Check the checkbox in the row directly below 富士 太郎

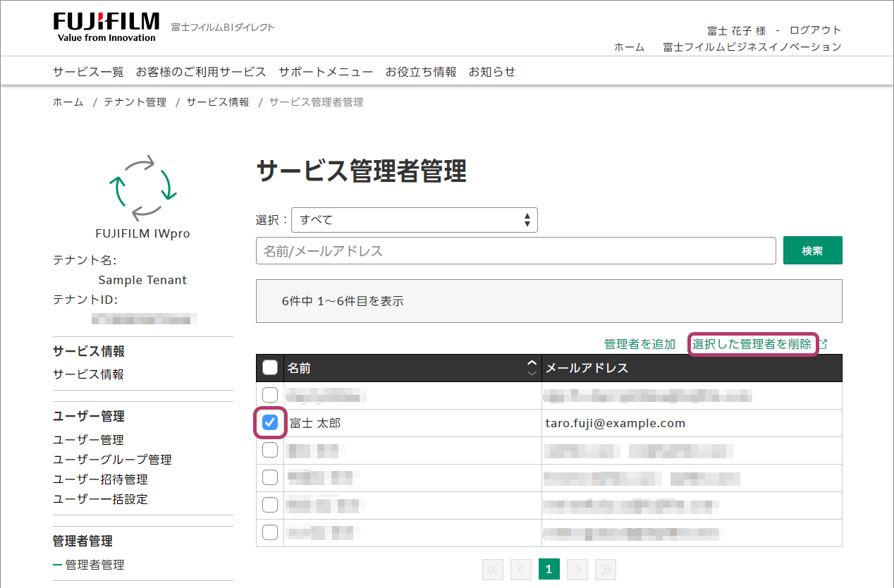tap(270, 450)
